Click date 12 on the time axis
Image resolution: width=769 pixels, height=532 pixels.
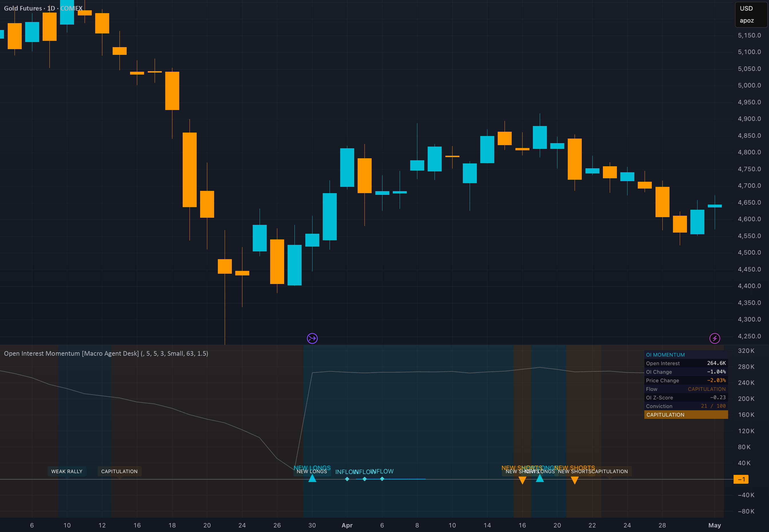tap(102, 525)
